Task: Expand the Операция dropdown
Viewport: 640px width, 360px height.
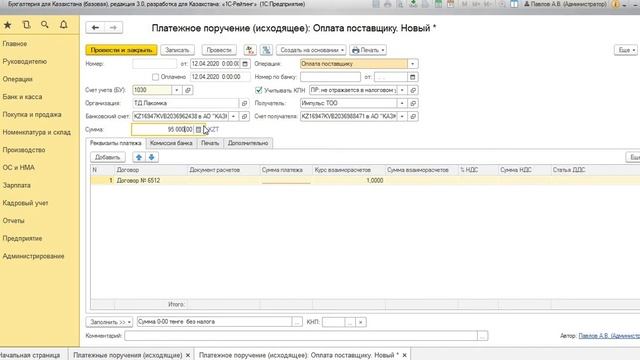Action: [x=413, y=64]
